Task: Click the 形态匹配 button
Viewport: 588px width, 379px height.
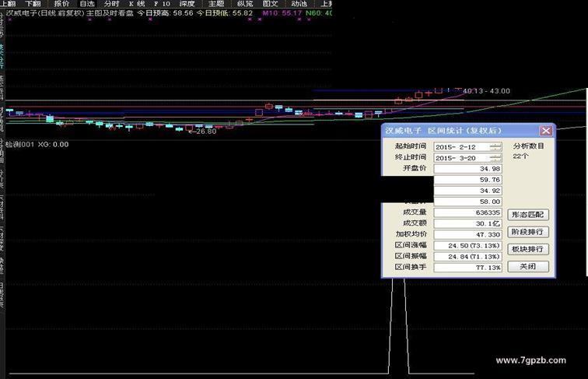Action: coord(527,215)
